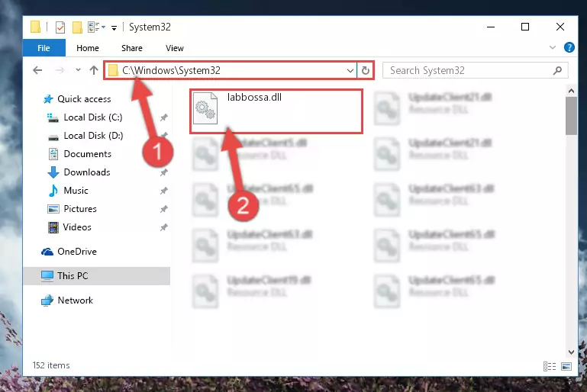Click the OneDrive cloud icon
Screen dimensions: 587x392
pyautogui.click(x=47, y=252)
